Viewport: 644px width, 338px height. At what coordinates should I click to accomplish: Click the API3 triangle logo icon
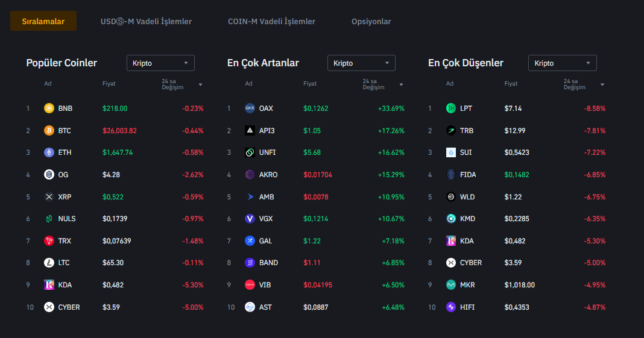pos(250,131)
